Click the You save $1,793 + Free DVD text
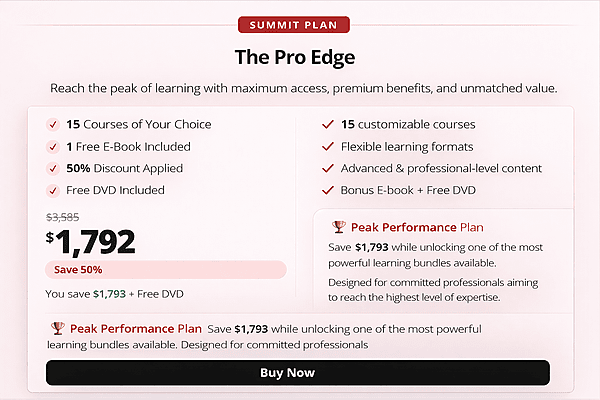Image resolution: width=600 pixels, height=400 pixels. click(112, 294)
